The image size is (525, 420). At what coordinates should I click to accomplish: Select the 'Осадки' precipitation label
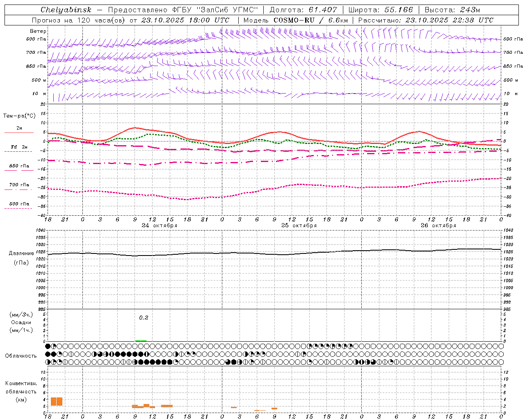tap(21, 322)
